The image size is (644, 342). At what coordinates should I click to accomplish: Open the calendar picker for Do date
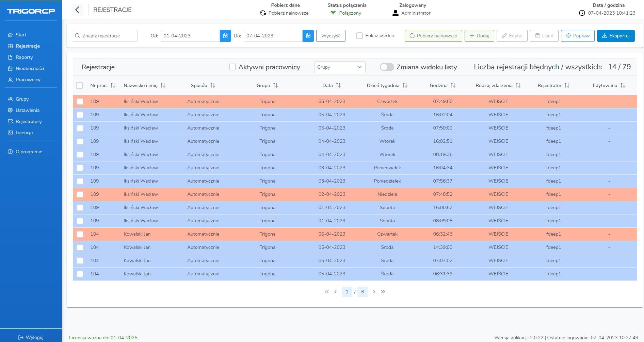click(308, 36)
